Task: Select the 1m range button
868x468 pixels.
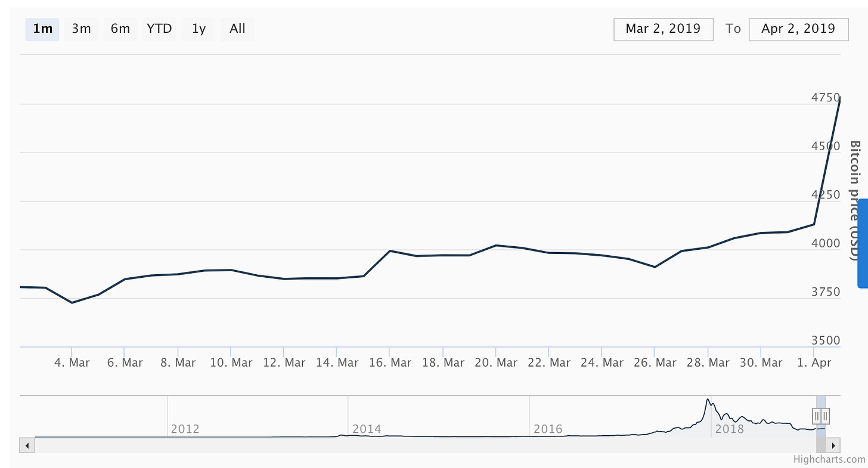Action: click(x=42, y=29)
